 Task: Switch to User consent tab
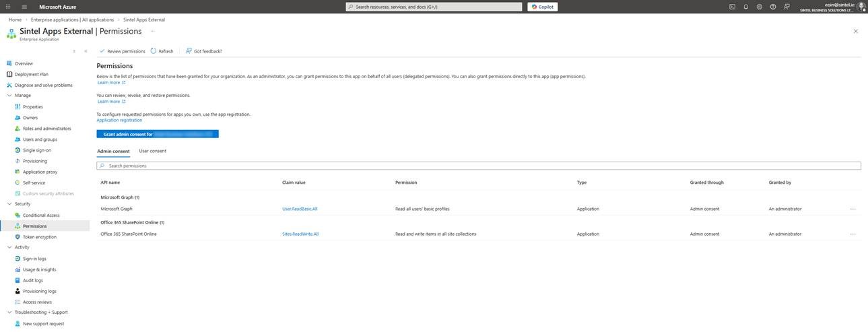(152, 151)
